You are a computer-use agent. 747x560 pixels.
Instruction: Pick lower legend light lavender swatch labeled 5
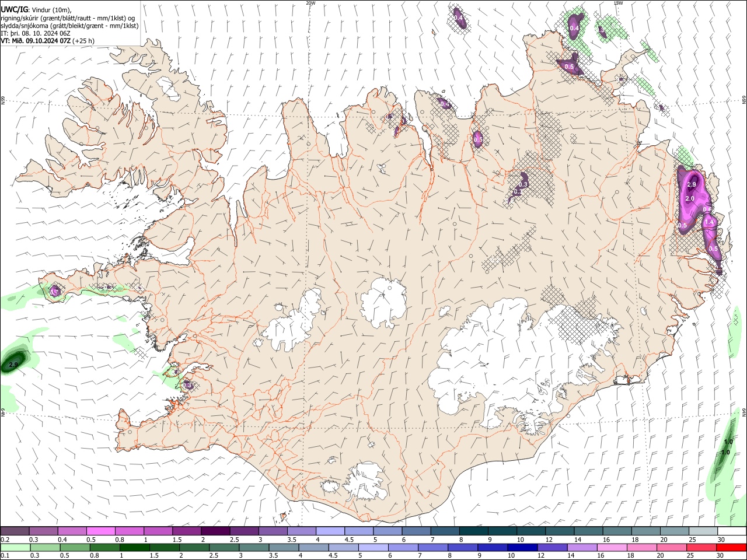[x=373, y=548]
